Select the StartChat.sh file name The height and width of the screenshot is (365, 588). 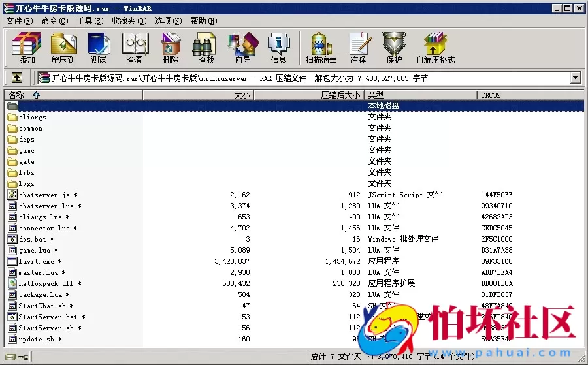click(x=46, y=306)
